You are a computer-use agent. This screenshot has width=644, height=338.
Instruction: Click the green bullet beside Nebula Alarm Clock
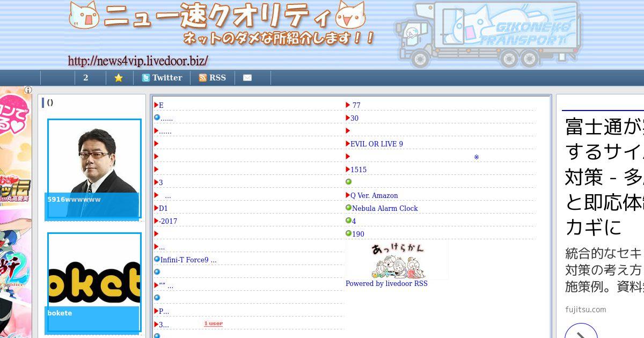(348, 208)
